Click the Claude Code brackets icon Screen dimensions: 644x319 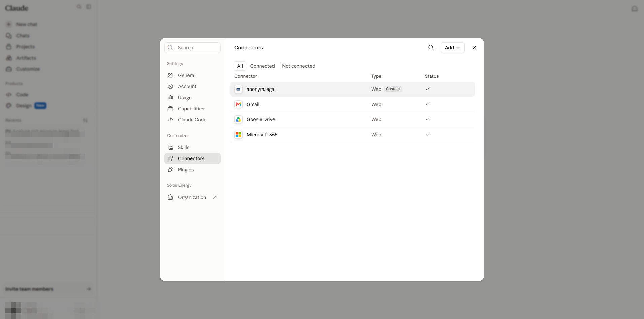click(170, 120)
